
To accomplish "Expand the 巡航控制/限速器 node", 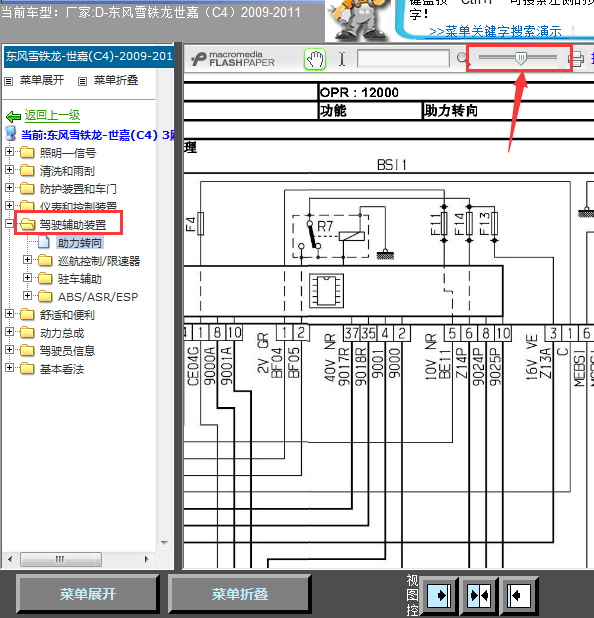I will [27, 259].
